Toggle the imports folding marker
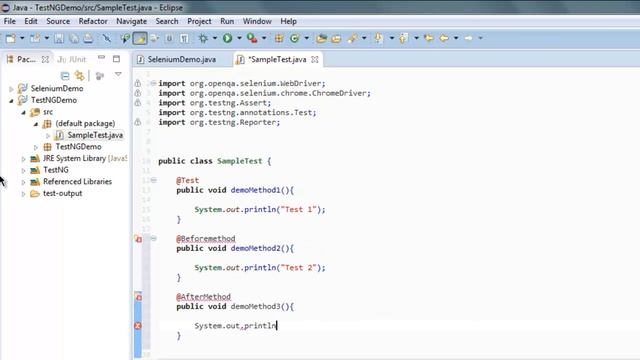640x360 pixels. (153, 83)
